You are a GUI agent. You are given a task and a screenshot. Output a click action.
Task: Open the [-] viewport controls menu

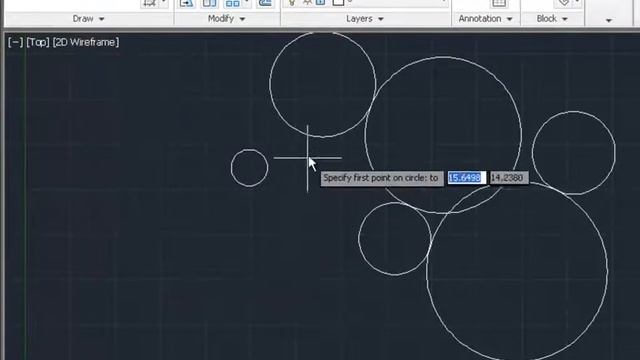click(16, 42)
